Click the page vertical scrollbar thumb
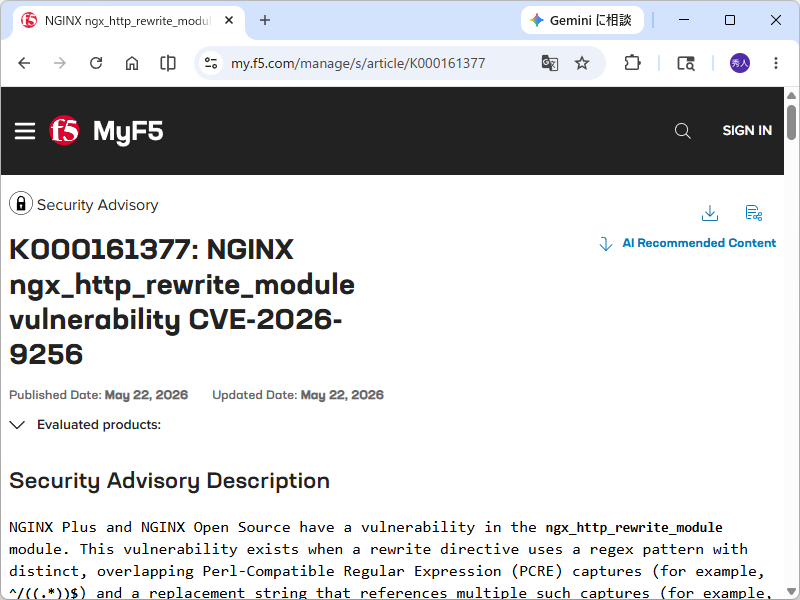Viewport: 800px width, 600px height. click(x=791, y=122)
